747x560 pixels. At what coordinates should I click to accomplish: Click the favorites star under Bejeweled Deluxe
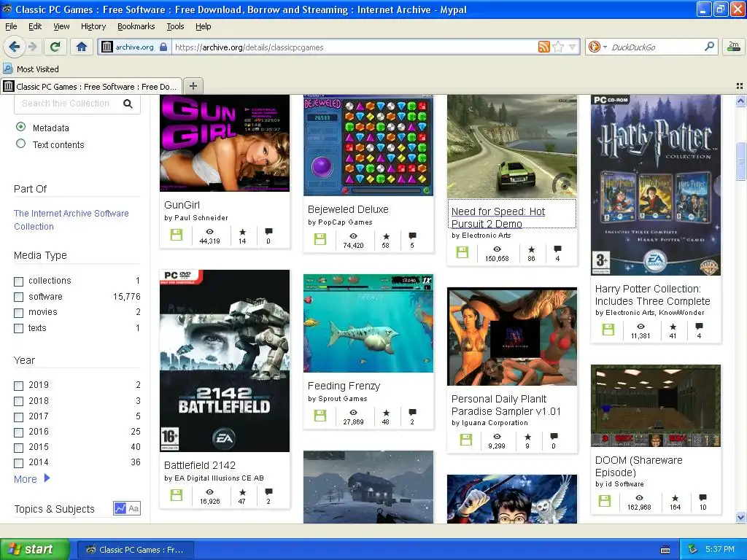coord(386,236)
